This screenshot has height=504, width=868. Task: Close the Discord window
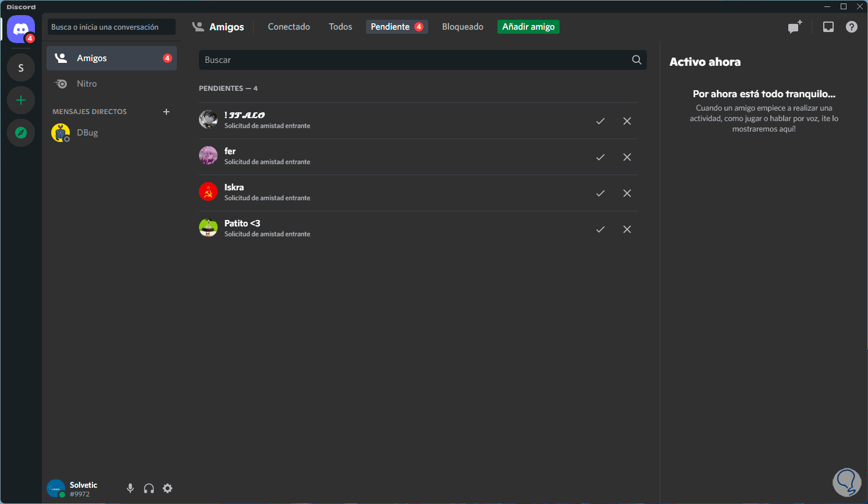click(x=860, y=6)
